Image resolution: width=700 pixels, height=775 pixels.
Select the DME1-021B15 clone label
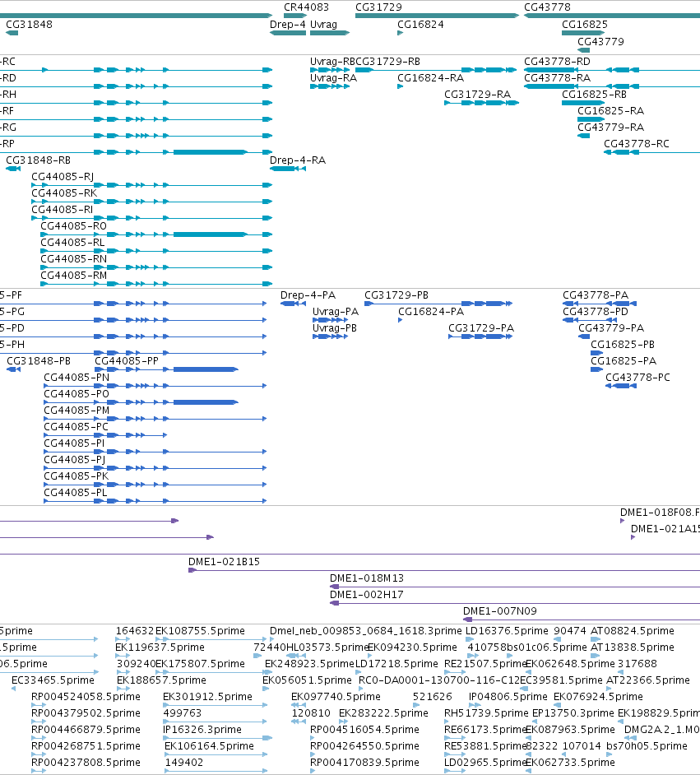[224, 561]
